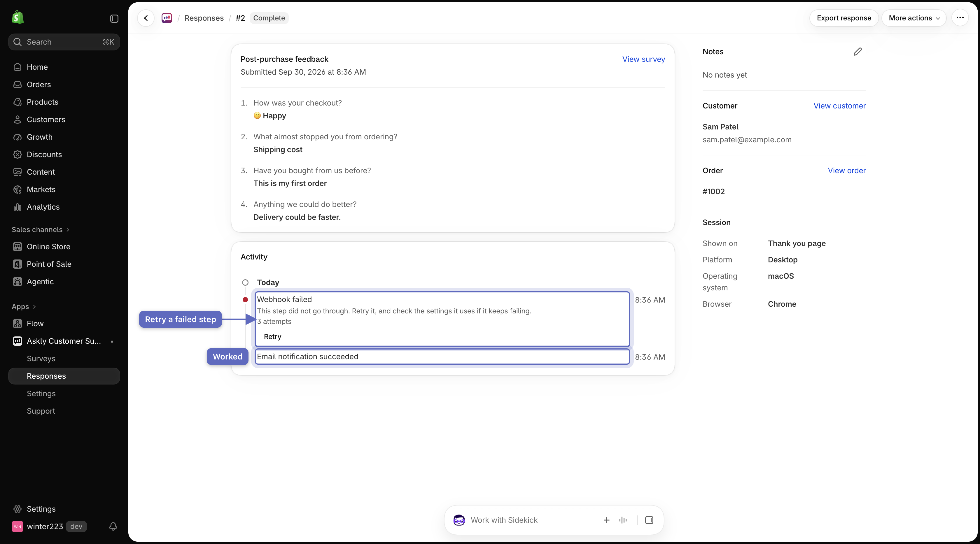Screen dimensions: 980x544
Task: Select Responses subitem in sidebar
Action: [64, 376]
